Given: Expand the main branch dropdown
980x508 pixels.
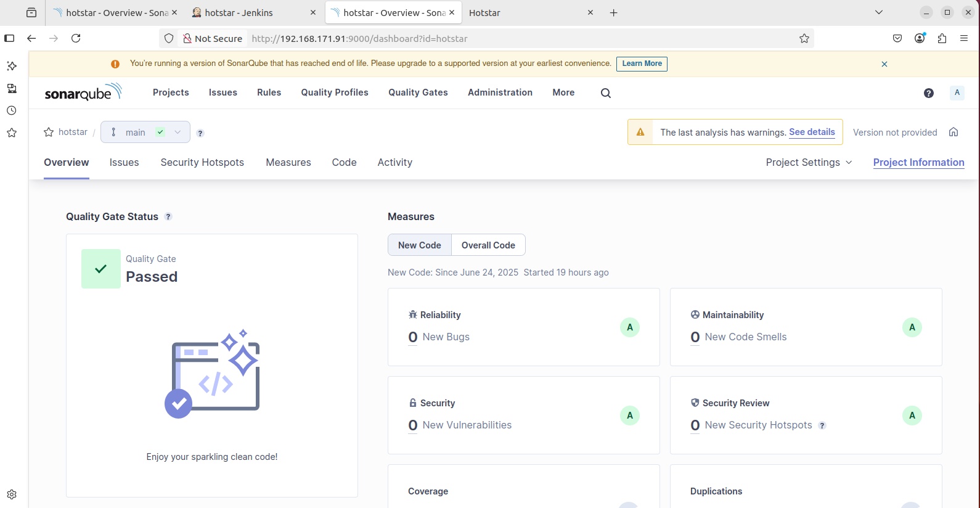Looking at the screenshot, I should (145, 132).
